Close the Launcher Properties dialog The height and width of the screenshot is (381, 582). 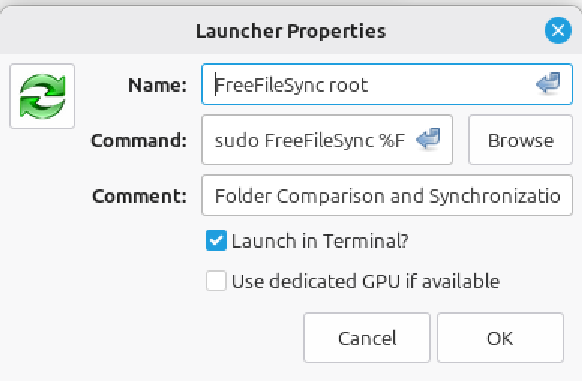pos(558,30)
